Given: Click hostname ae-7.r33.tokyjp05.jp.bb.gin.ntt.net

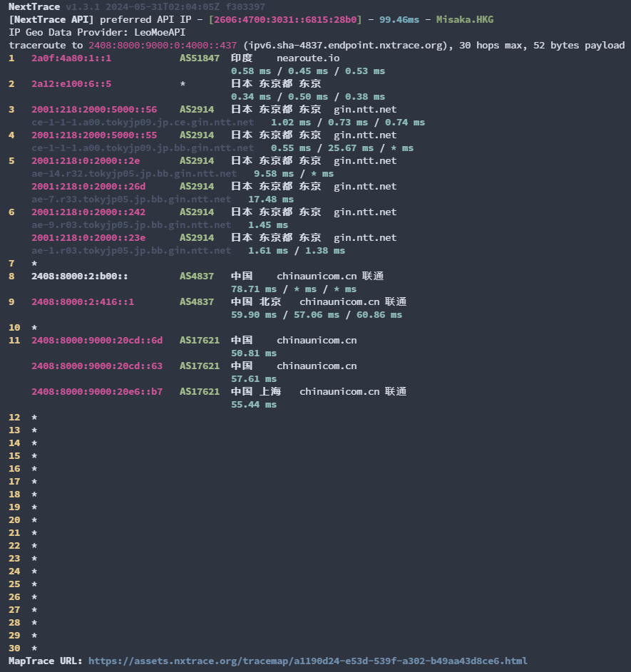Looking at the screenshot, I should 131,200.
